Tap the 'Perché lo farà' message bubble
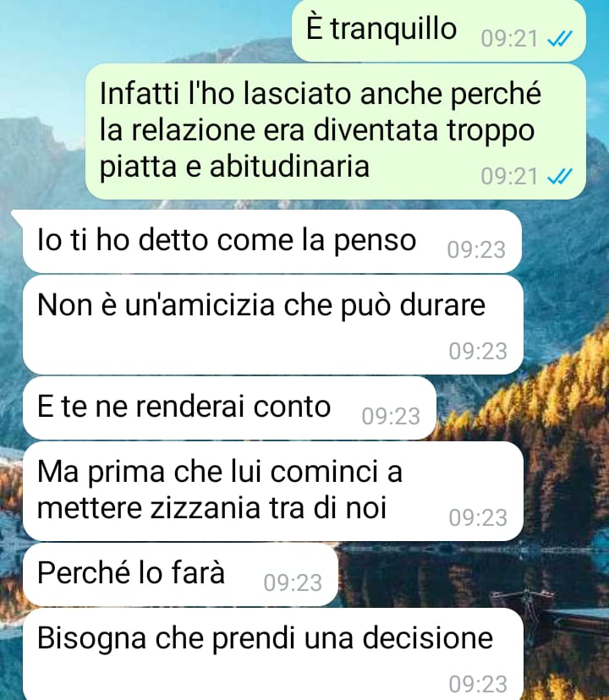The width and height of the screenshot is (609, 700). (180, 575)
